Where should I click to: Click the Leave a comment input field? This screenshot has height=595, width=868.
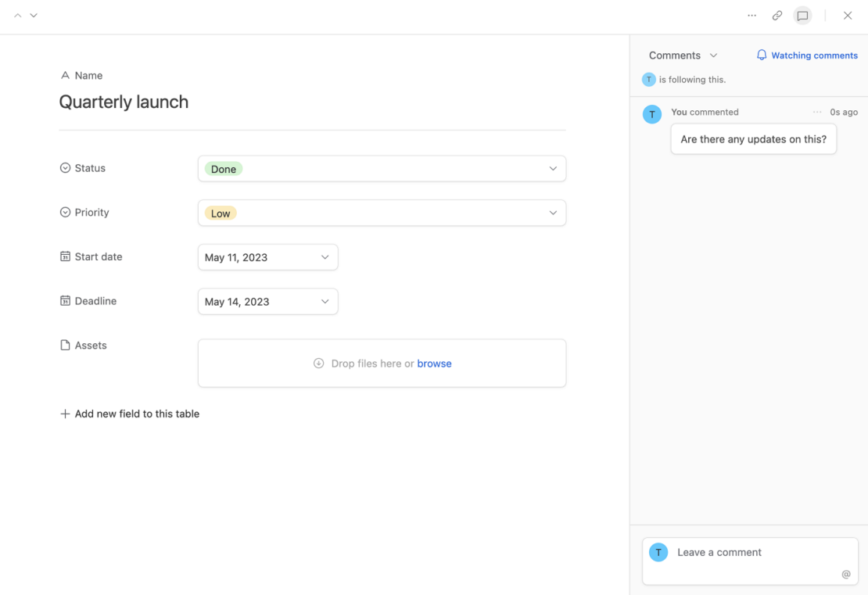pyautogui.click(x=719, y=552)
